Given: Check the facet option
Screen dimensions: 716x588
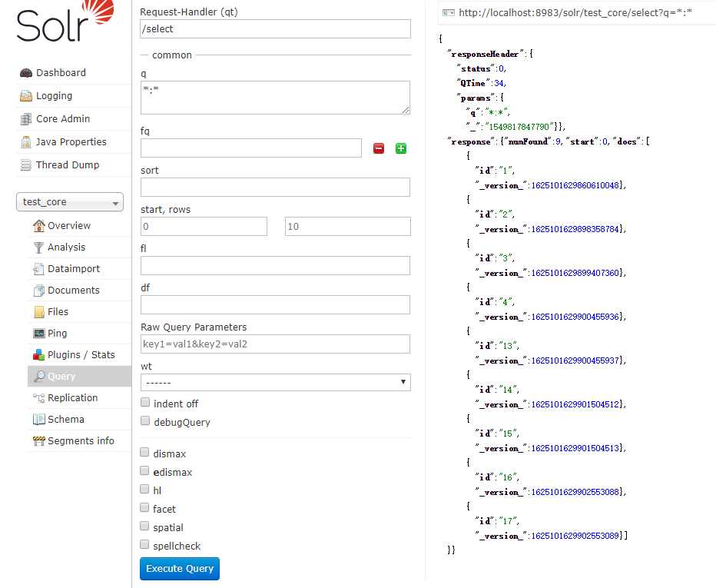Looking at the screenshot, I should 144,507.
